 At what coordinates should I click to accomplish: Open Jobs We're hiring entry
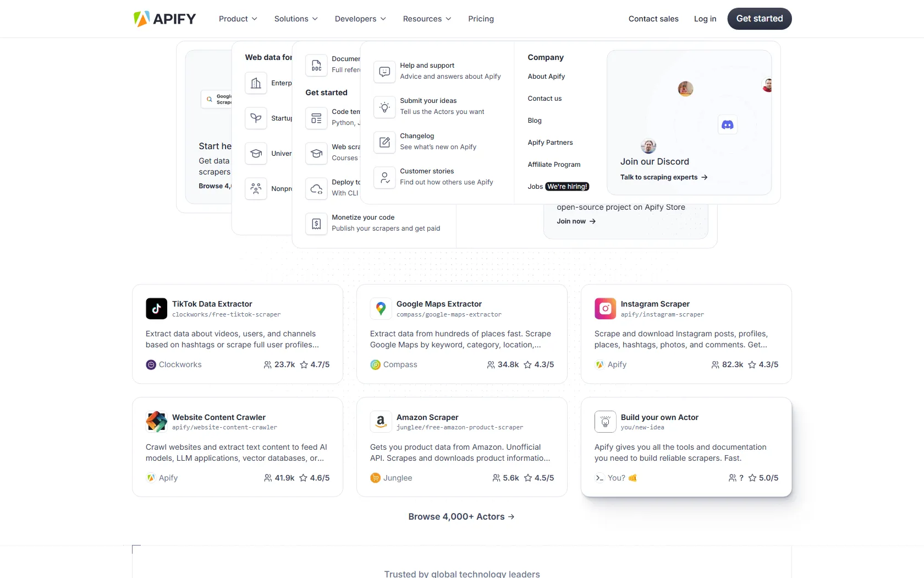[558, 187]
